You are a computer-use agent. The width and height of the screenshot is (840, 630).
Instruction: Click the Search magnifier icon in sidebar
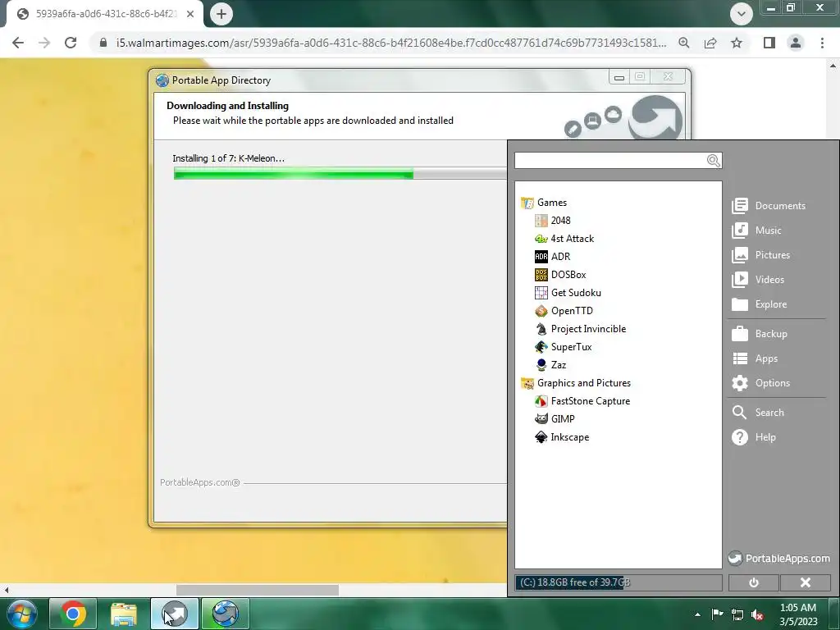click(740, 413)
